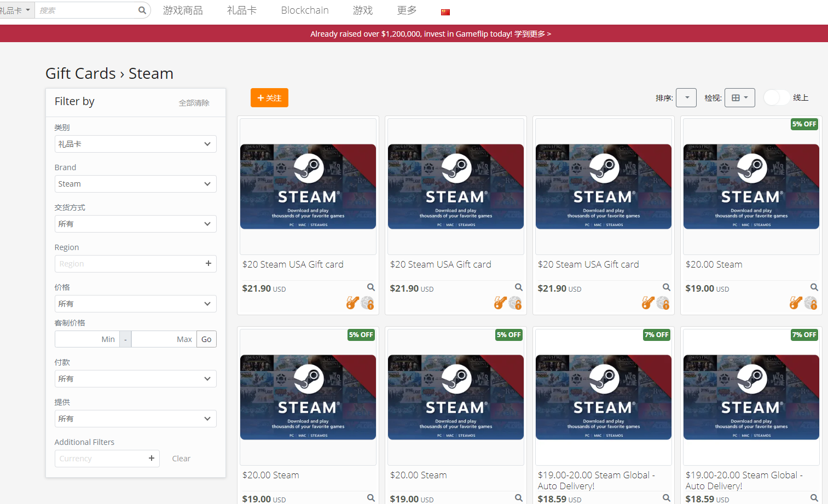Click the China flag language icon

coord(445,12)
